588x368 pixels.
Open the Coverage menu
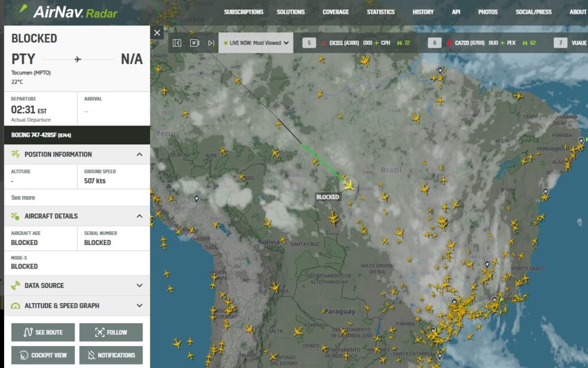click(335, 12)
